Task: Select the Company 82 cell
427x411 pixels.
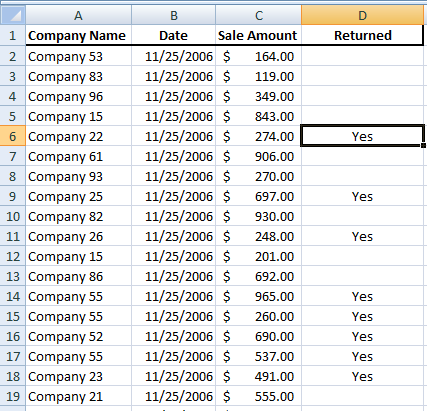Action: click(x=78, y=216)
